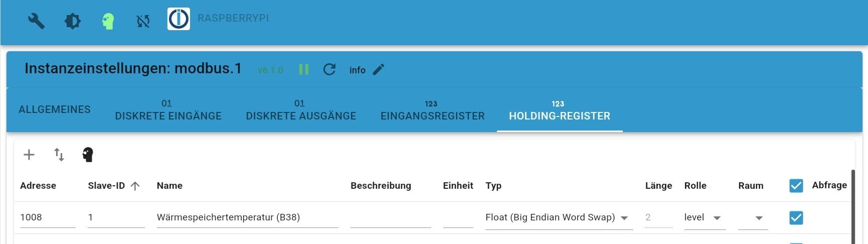Pause the modbus.1 instance

304,69
